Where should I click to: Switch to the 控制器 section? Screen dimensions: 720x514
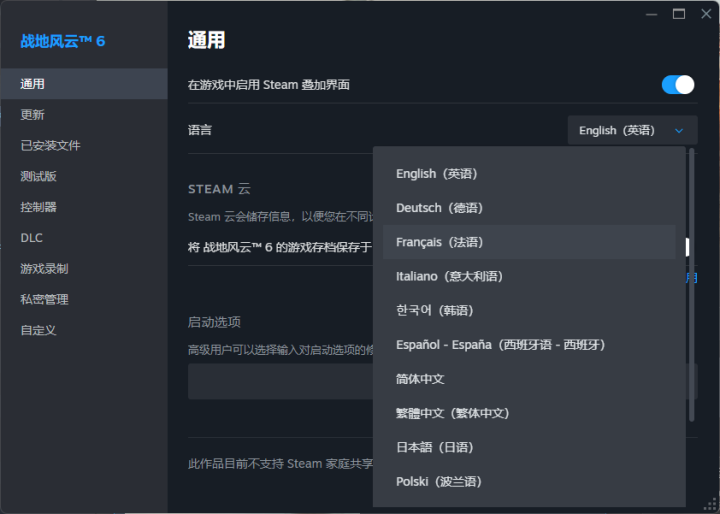[38, 207]
